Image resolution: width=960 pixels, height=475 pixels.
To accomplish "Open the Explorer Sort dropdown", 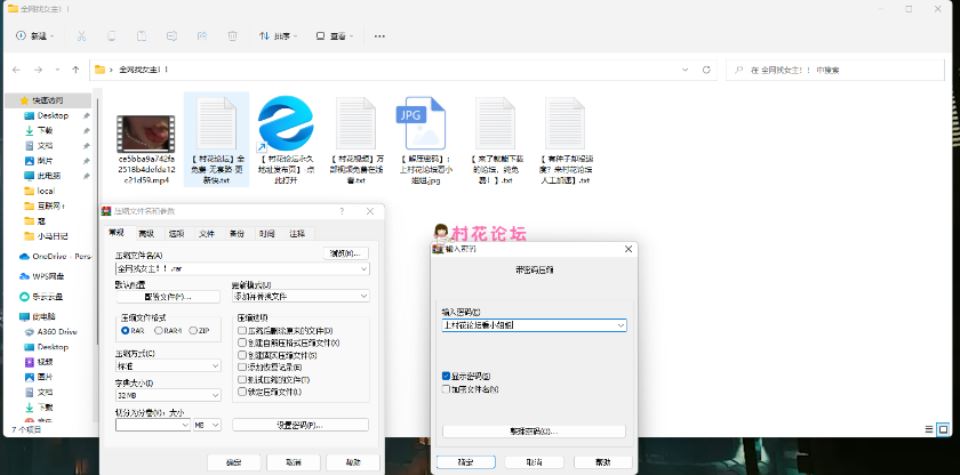I will click(278, 36).
